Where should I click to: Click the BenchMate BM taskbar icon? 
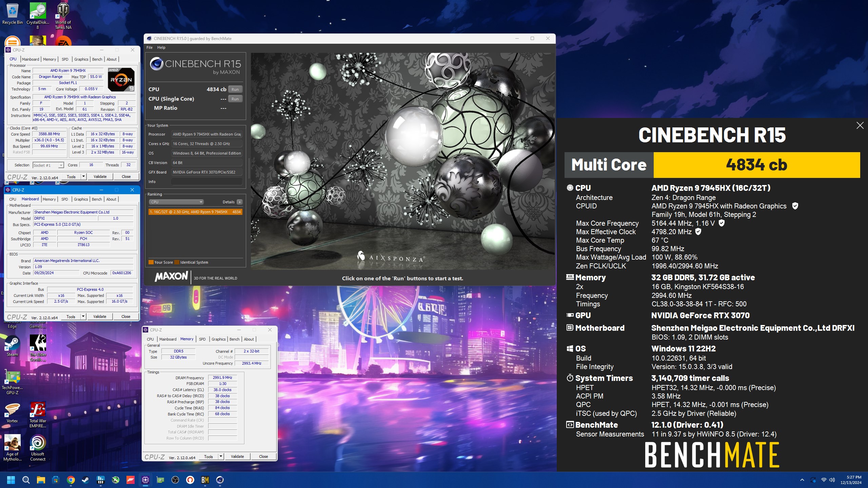(x=205, y=480)
